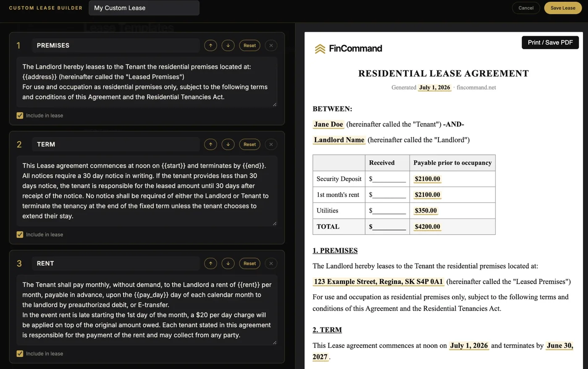Viewport: 588px width, 369px height.
Task: Edit the PREMISES section title field
Action: point(116,45)
